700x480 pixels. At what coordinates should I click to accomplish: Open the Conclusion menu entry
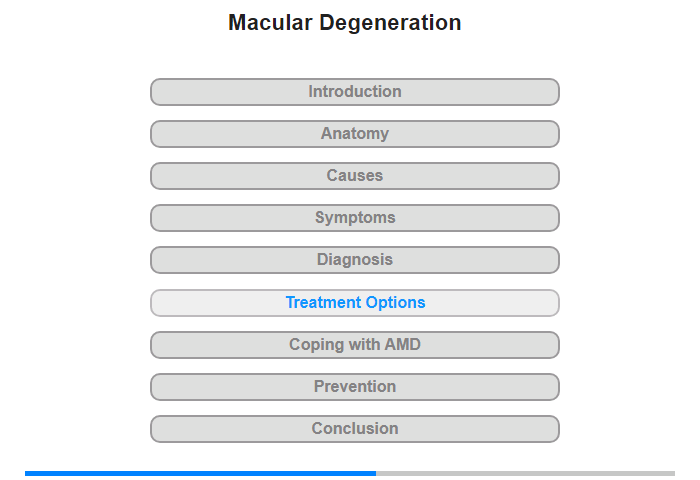(x=355, y=429)
